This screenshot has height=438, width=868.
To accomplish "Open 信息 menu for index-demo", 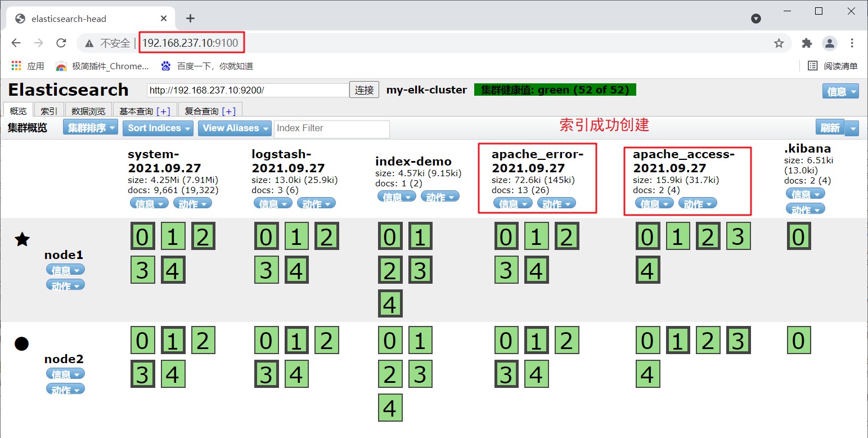I will point(397,196).
